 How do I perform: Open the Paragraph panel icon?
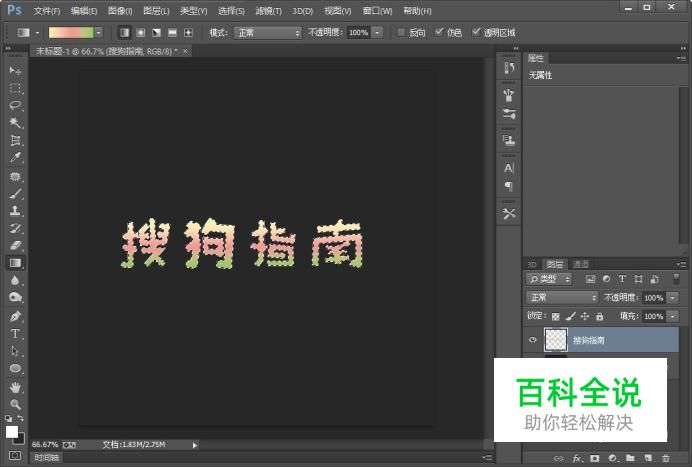click(x=509, y=186)
